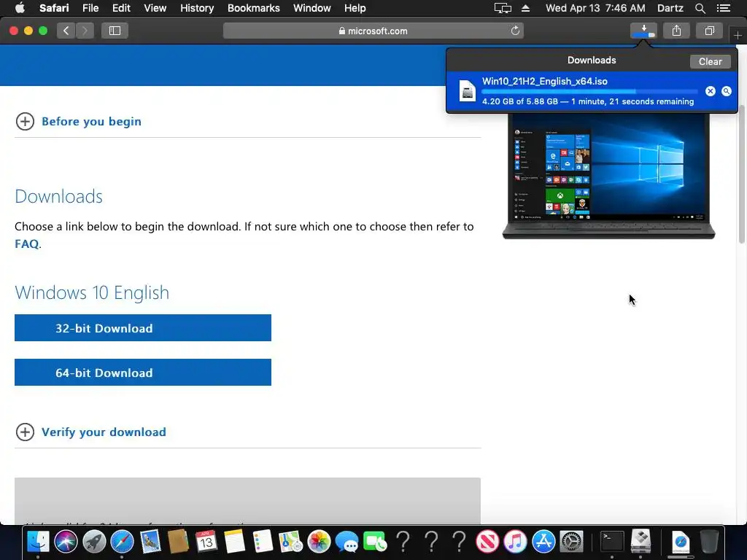Open the Edit menu
The height and width of the screenshot is (560, 747).
(121, 8)
